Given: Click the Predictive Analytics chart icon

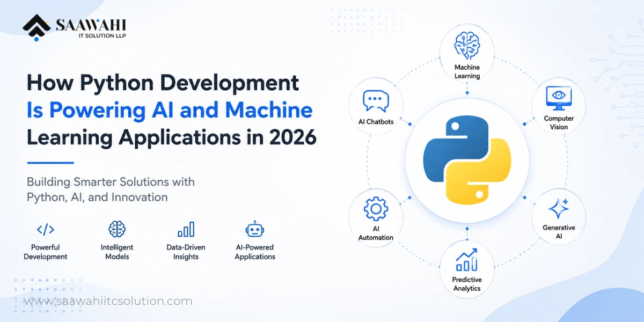Looking at the screenshot, I should [466, 260].
